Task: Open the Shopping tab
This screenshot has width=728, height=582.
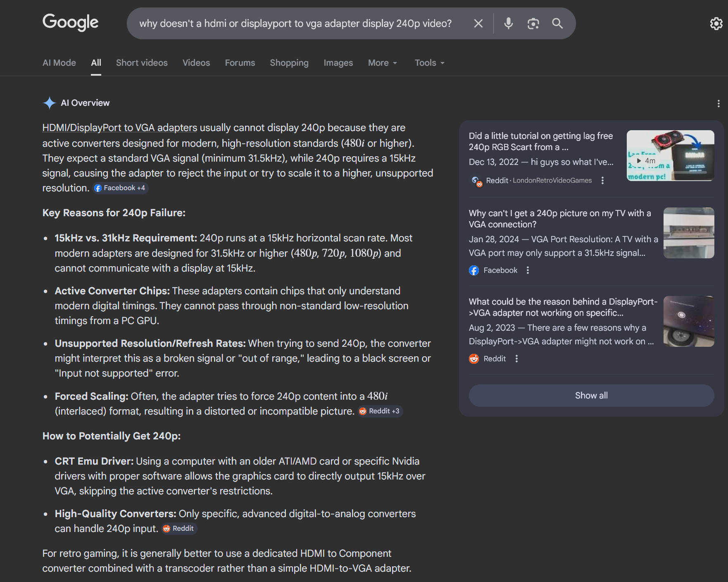Action: click(289, 63)
